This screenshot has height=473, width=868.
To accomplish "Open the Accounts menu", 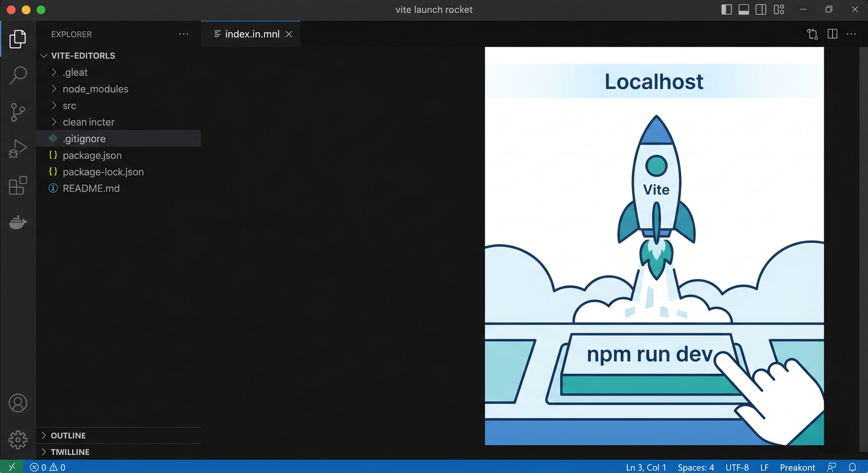I will tap(18, 403).
